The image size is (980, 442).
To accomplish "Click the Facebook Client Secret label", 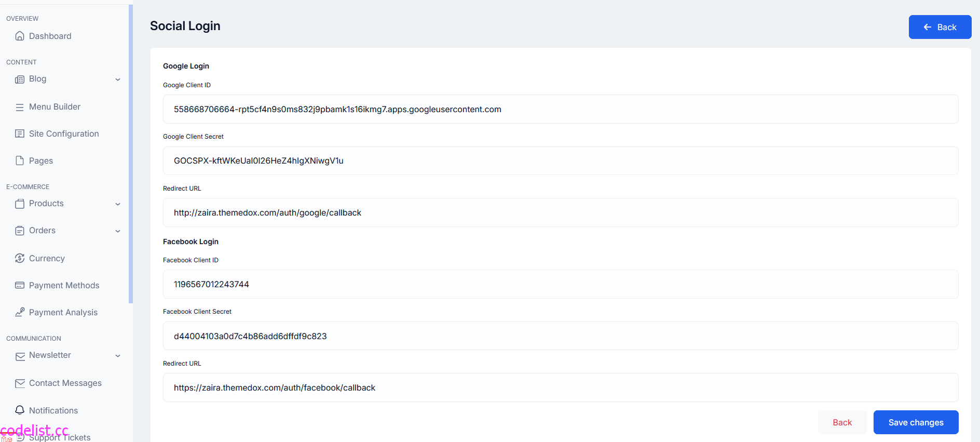I will (x=197, y=312).
